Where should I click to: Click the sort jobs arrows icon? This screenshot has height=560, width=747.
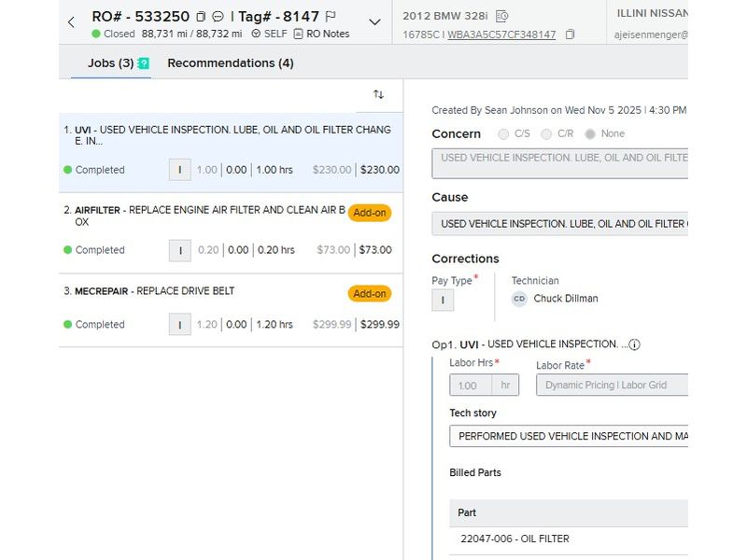click(378, 94)
